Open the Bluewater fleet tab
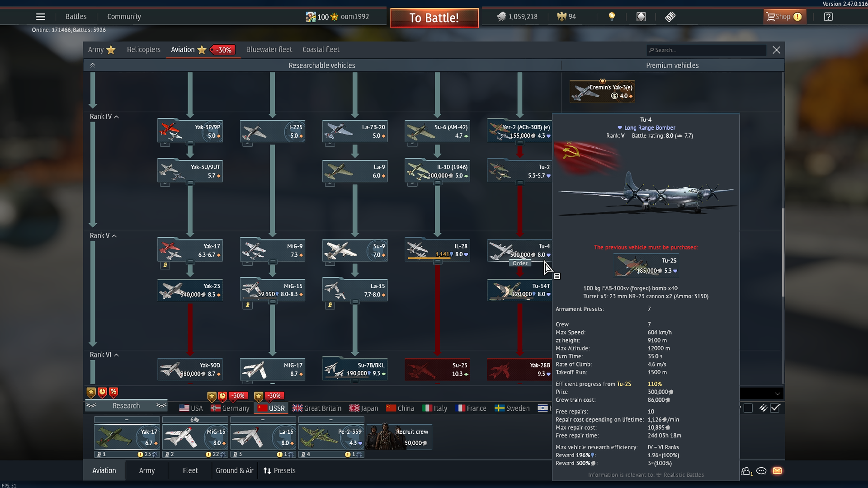868x488 pixels. 269,50
